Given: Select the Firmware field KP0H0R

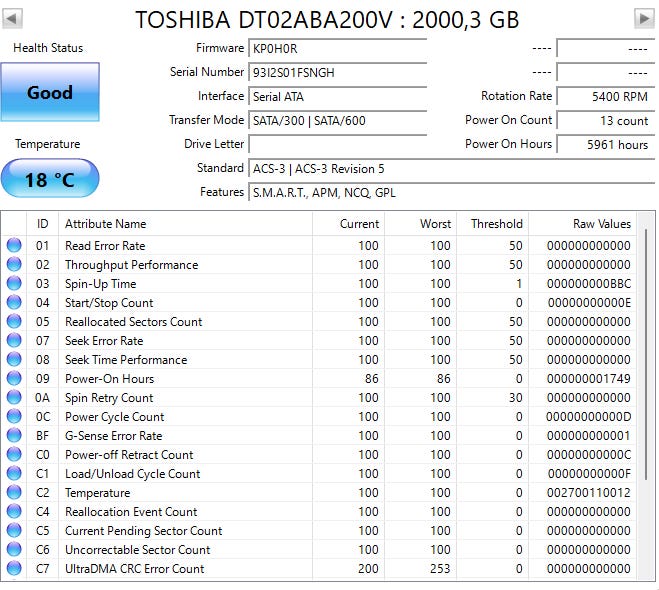Looking at the screenshot, I should click(338, 49).
